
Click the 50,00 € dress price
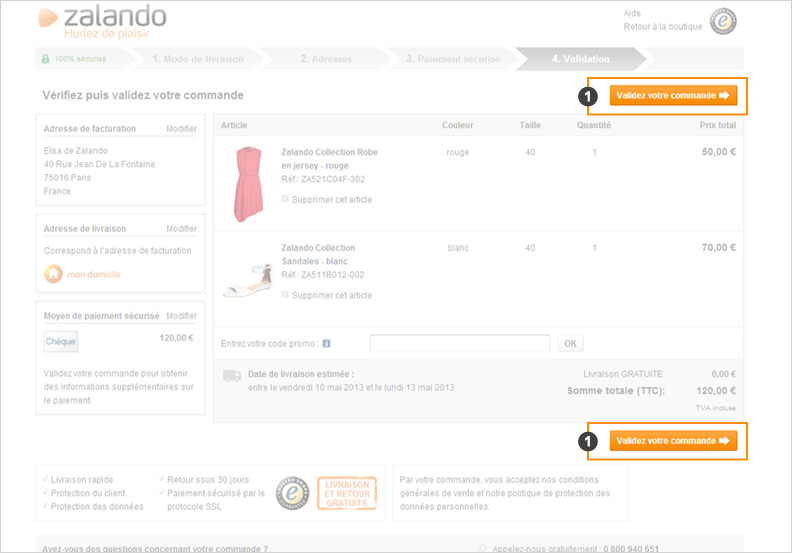point(719,152)
